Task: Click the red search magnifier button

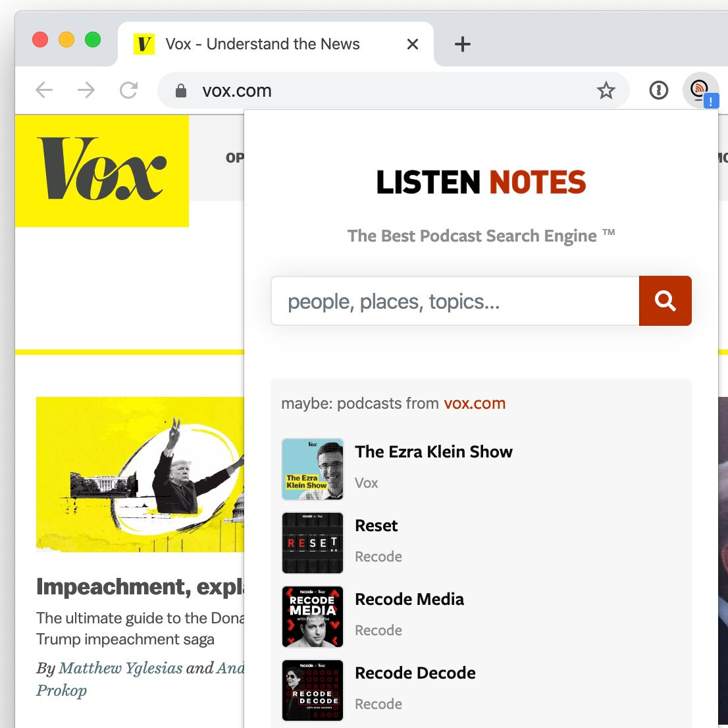Action: pyautogui.click(x=665, y=301)
